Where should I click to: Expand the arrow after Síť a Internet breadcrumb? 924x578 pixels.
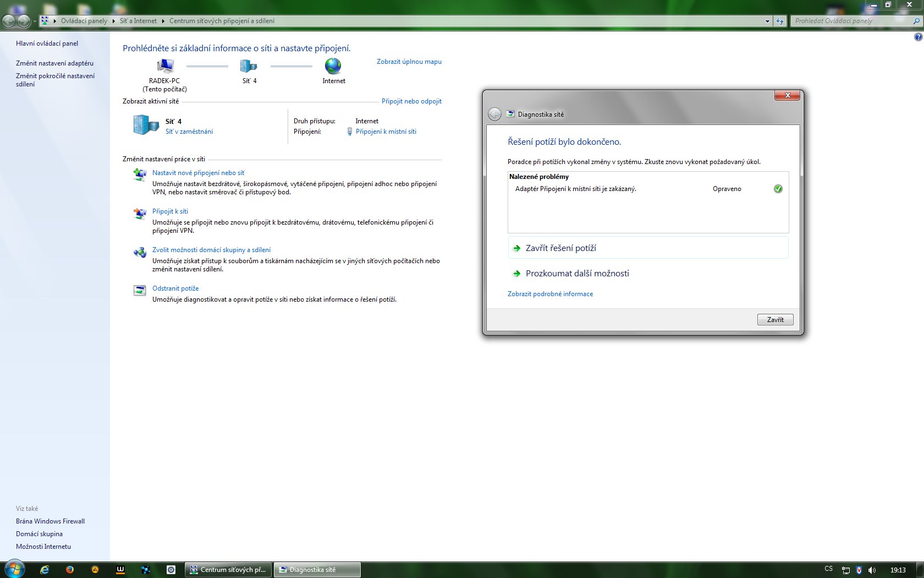coord(163,21)
